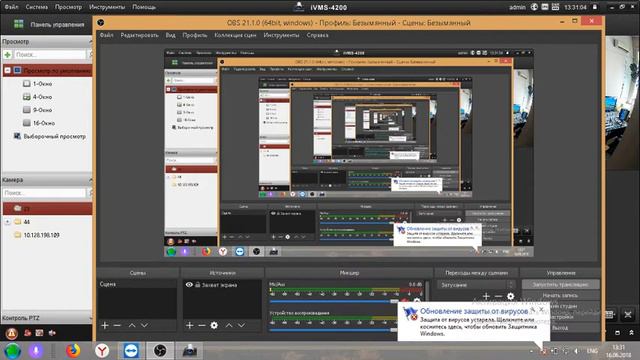Click iVMS event icon next to alarm icon
The width and height of the screenshot is (640, 360).
click(27, 333)
